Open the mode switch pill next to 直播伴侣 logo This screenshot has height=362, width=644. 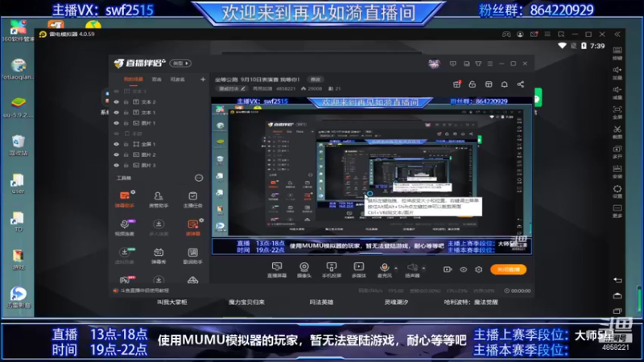180,64
